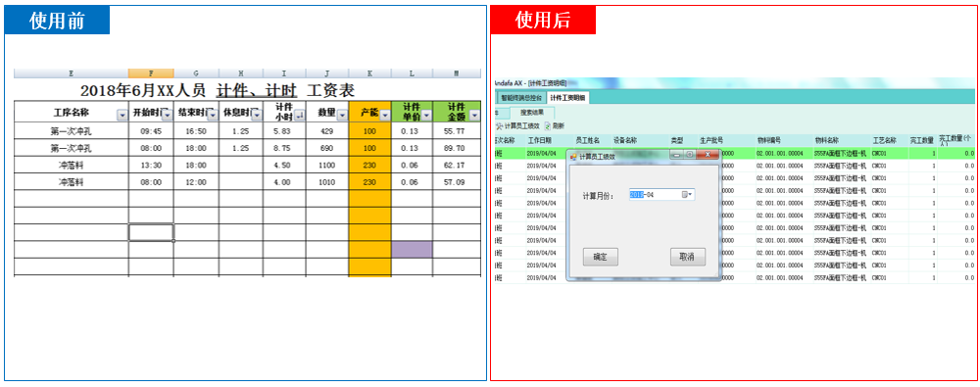Click the 计算月份 date input field
This screenshot has width=980, height=387.
tap(661, 195)
